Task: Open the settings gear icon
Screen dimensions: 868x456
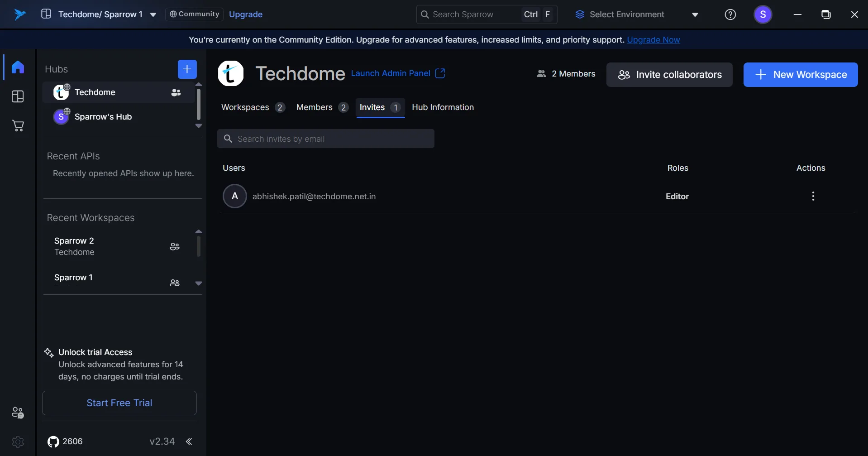Action: pos(18,442)
